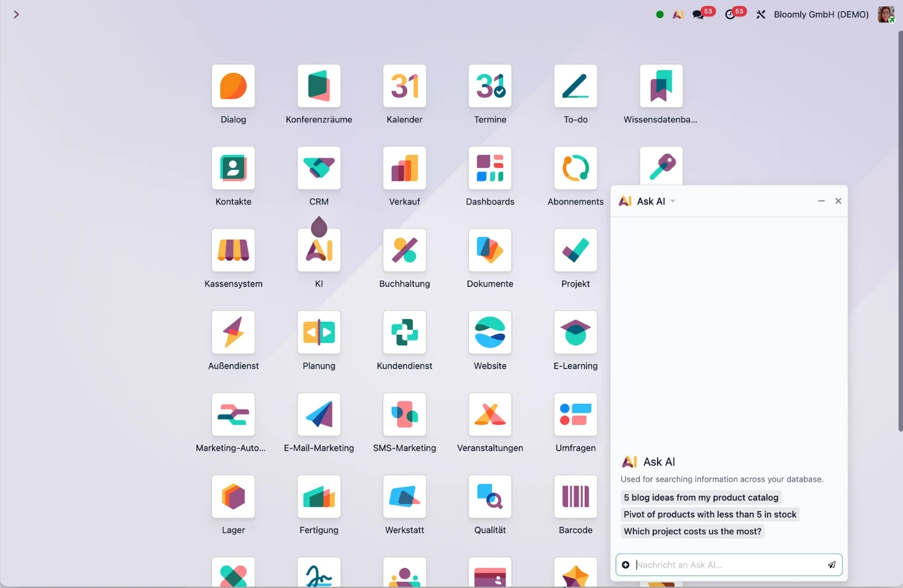
Task: Launch the To-do app
Action: point(575,86)
